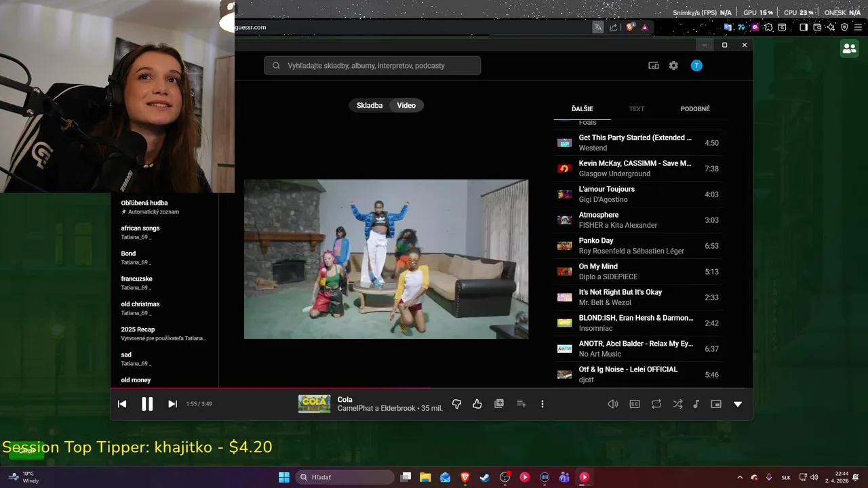Click the browser translate page icon
The width and height of the screenshot is (868, 488).
point(598,27)
